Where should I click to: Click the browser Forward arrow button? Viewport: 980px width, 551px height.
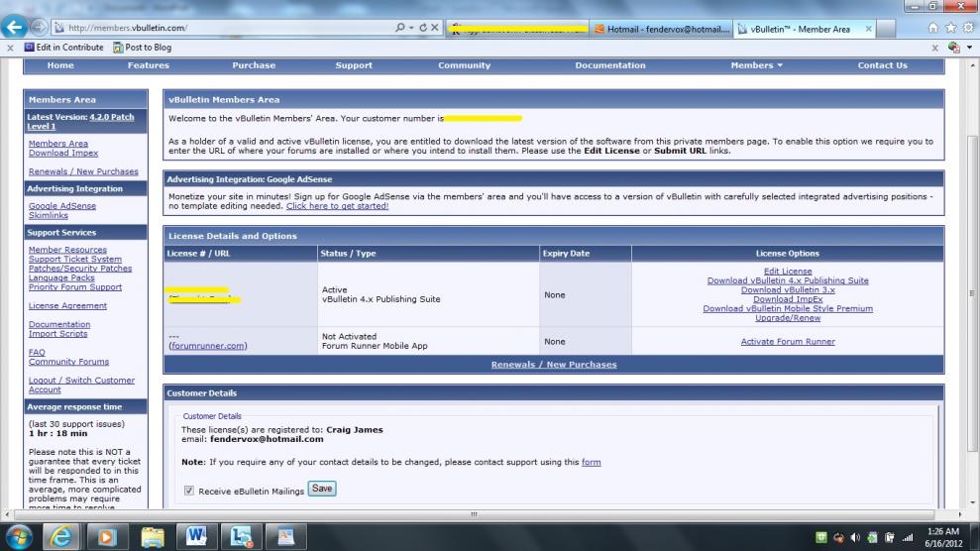point(39,27)
